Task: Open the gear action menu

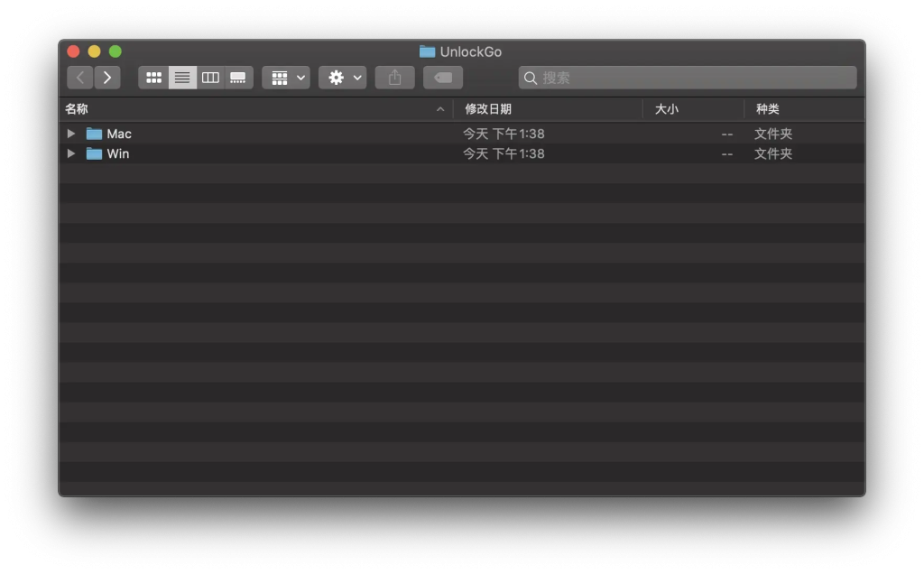Action: [343, 78]
